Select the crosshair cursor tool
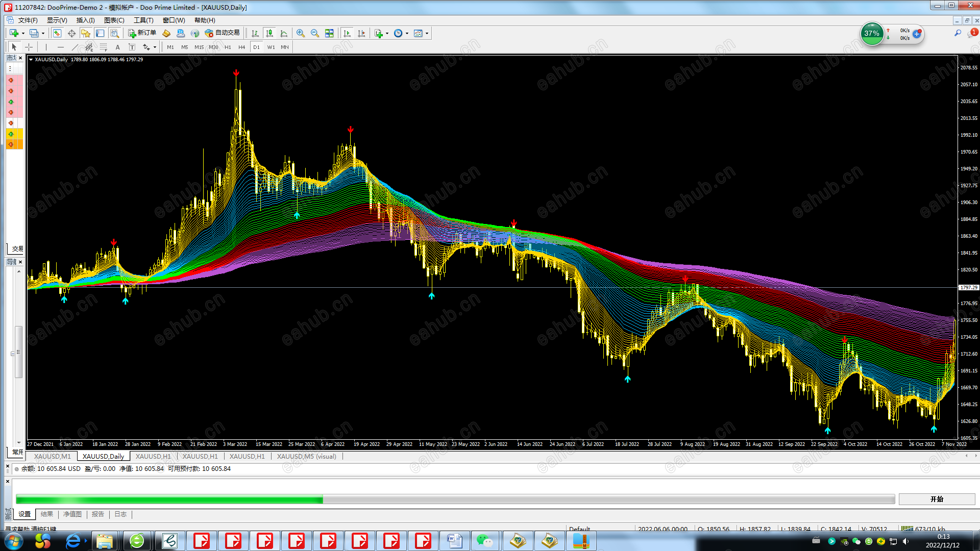The height and width of the screenshot is (551, 980). coord(29,47)
